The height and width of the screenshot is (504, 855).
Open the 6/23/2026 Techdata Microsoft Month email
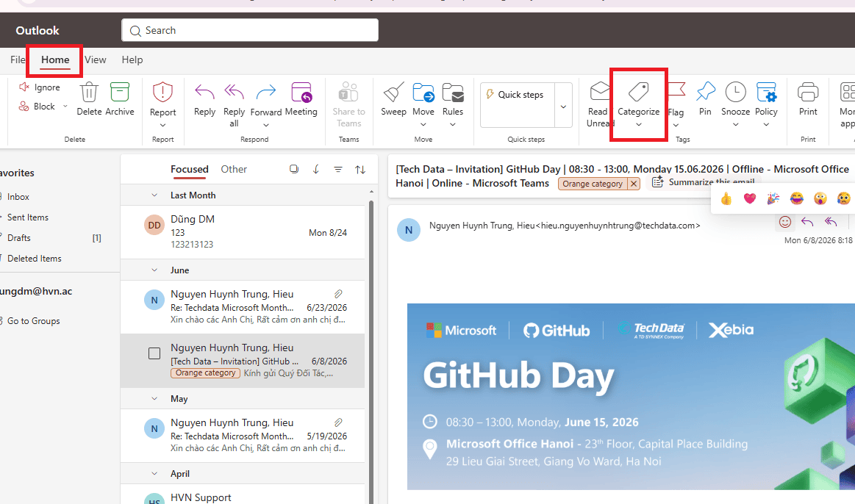pyautogui.click(x=243, y=307)
